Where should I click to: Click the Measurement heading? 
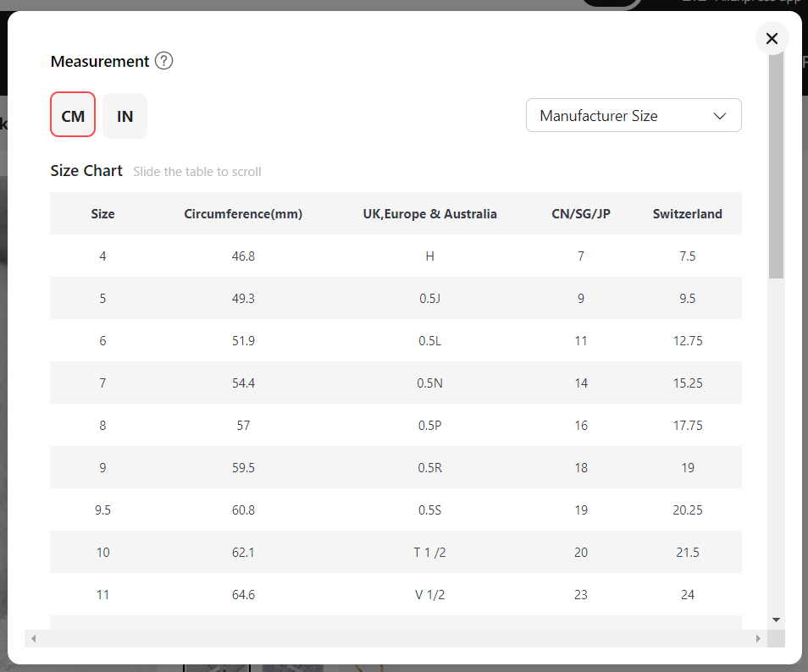coord(100,61)
